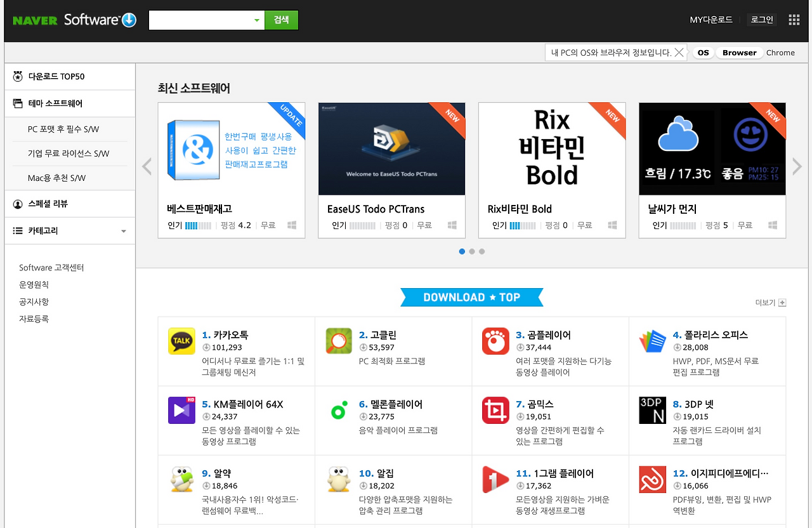Open the 곰플레이어 app icon
The width and height of the screenshot is (812, 528).
pos(495,341)
